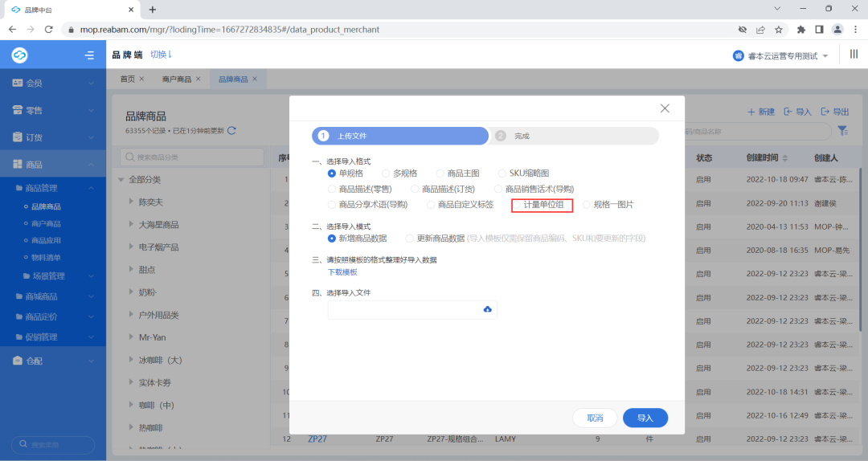This screenshot has width=868, height=461.
Task: Click the blue 导入 button in dialog
Action: coord(645,418)
